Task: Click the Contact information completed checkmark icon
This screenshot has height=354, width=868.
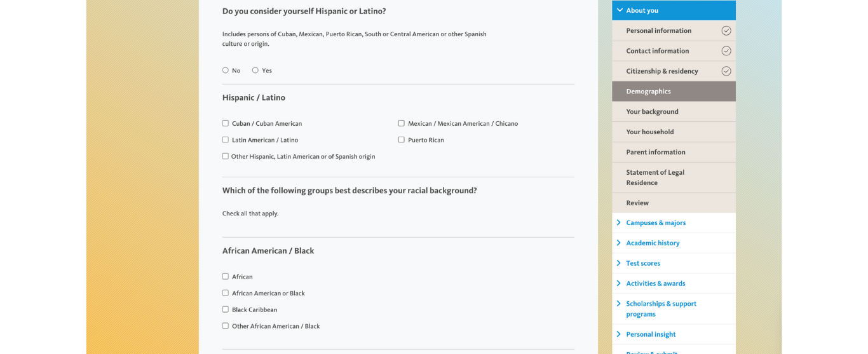Action: 726,51
